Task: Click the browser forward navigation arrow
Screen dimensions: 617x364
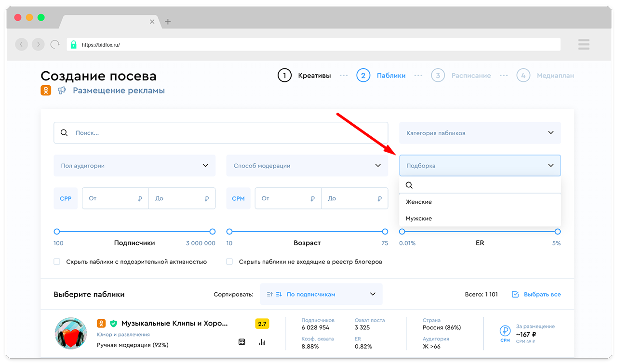Action: pyautogui.click(x=38, y=44)
